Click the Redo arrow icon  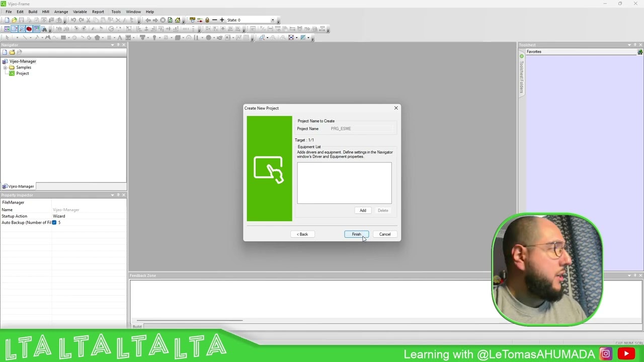pyautogui.click(x=81, y=20)
